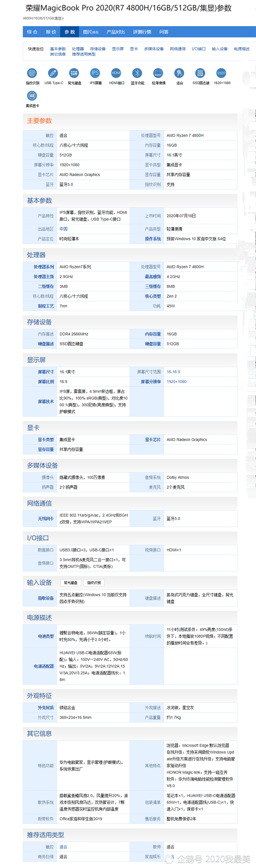Click the SSD固态硬盘 feature icon
The image size is (256, 868).
200,73
